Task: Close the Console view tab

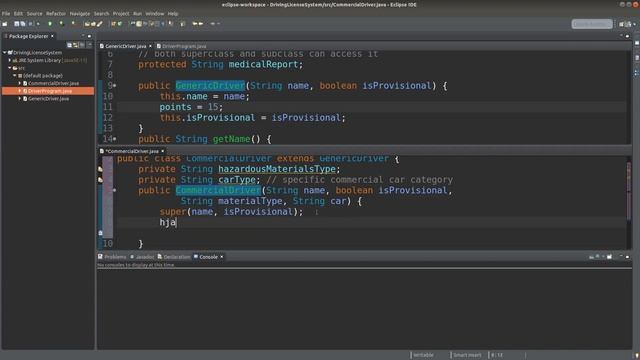Action: tap(222, 257)
